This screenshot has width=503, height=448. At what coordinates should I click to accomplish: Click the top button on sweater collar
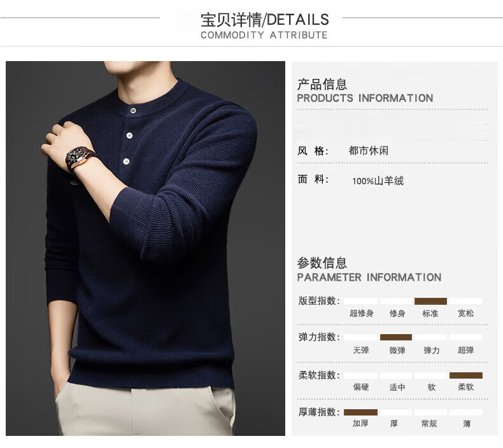[x=132, y=111]
